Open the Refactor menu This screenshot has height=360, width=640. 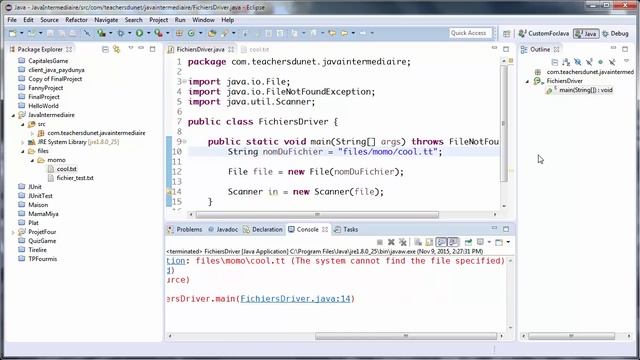point(76,20)
